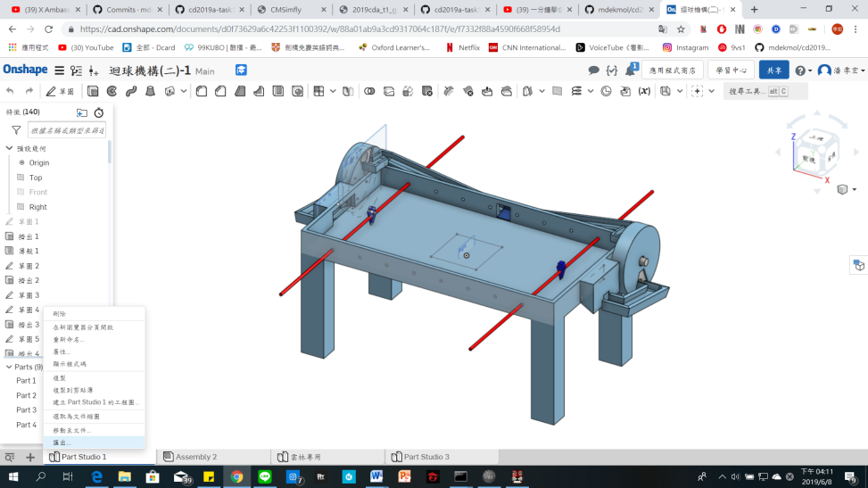The height and width of the screenshot is (488, 868).
Task: Open the rebuild time stopwatch icon
Action: click(x=98, y=112)
